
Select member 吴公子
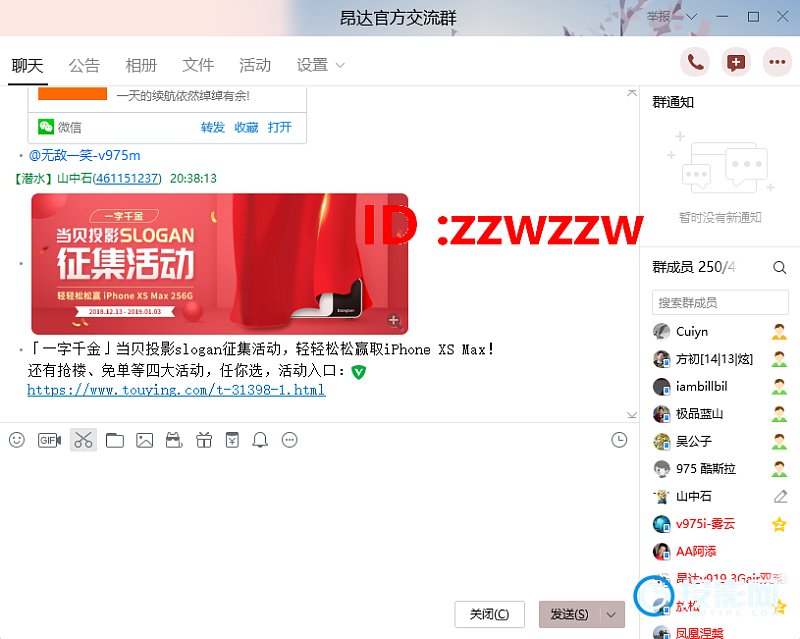[x=719, y=441]
